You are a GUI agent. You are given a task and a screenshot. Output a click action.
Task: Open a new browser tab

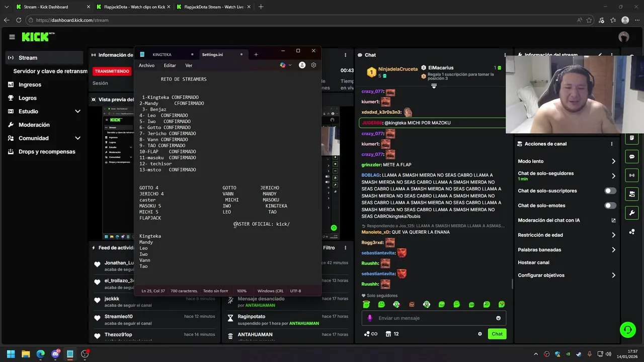point(261,7)
